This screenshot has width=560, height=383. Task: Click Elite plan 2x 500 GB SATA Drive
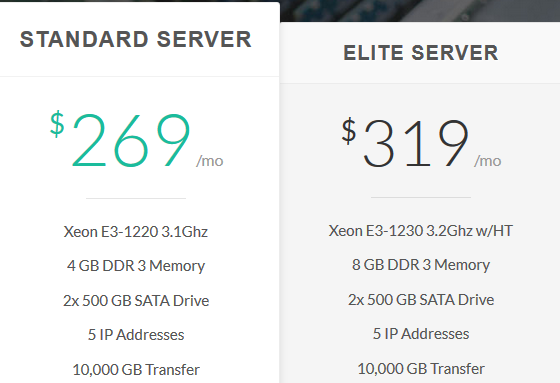pyautogui.click(x=421, y=299)
